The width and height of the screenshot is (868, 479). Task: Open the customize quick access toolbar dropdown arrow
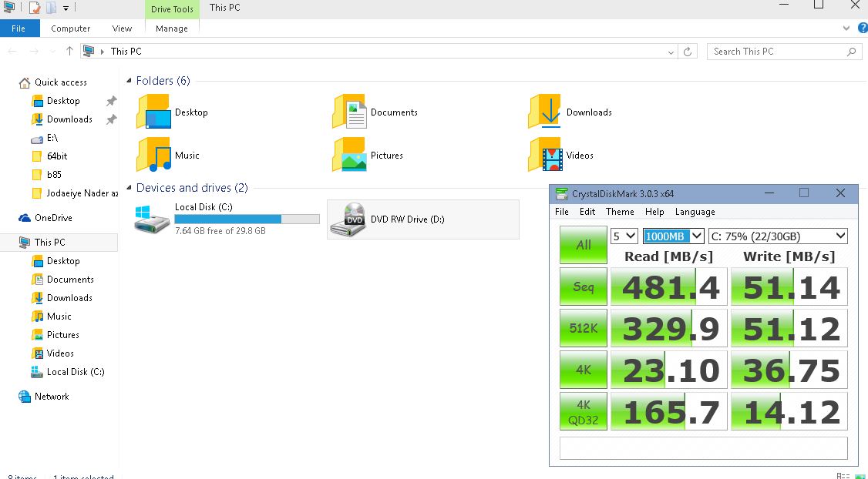(x=66, y=8)
